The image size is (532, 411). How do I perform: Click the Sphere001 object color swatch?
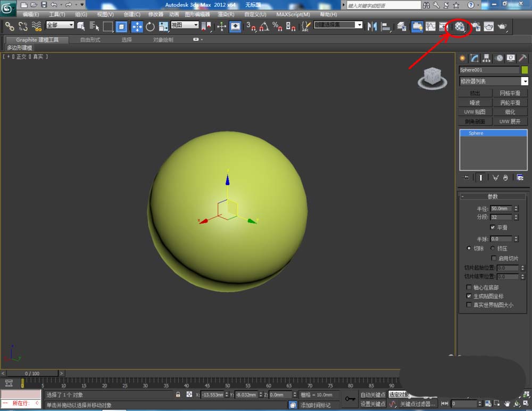[525, 70]
